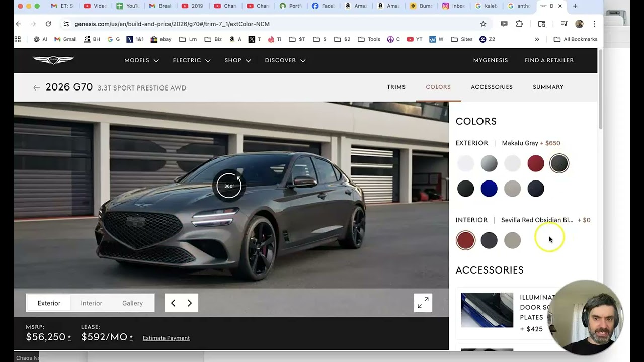Image resolution: width=644 pixels, height=362 pixels.
Task: Click the media control icon in Chrome toolbar
Action: (564, 24)
